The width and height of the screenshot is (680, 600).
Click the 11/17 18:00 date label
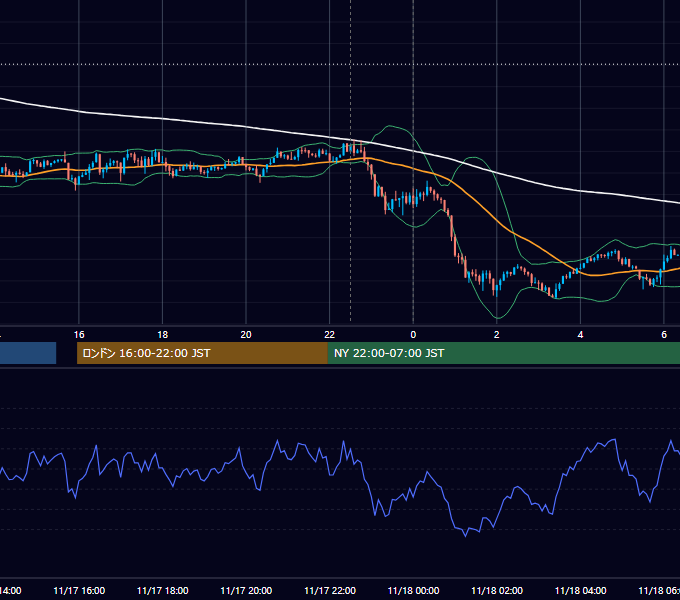point(163,590)
